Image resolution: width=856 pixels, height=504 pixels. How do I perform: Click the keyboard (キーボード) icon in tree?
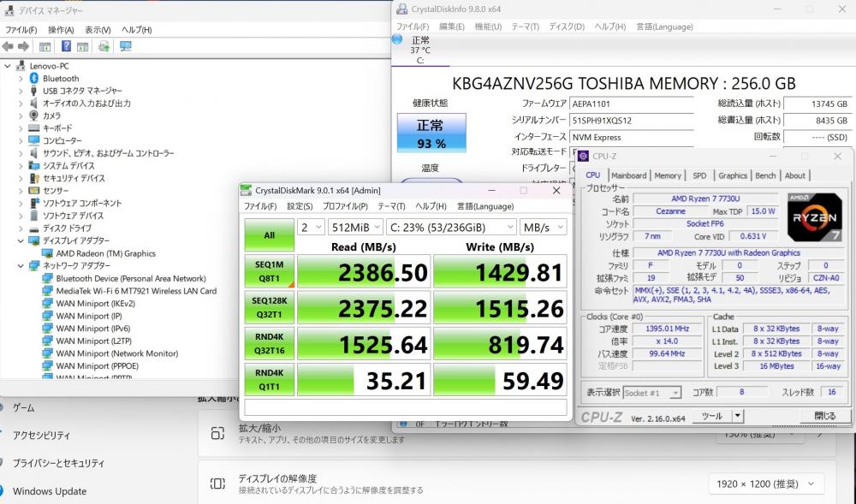(x=34, y=128)
